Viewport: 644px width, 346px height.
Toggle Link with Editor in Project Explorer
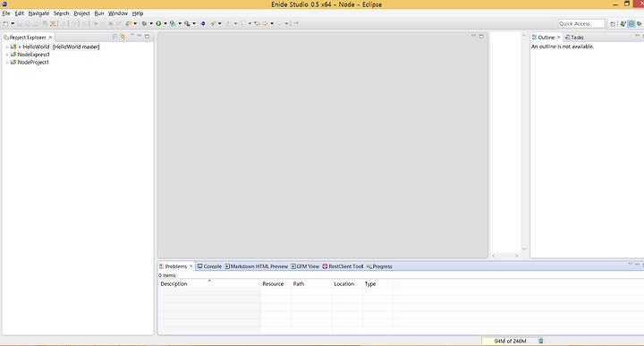(x=122, y=37)
